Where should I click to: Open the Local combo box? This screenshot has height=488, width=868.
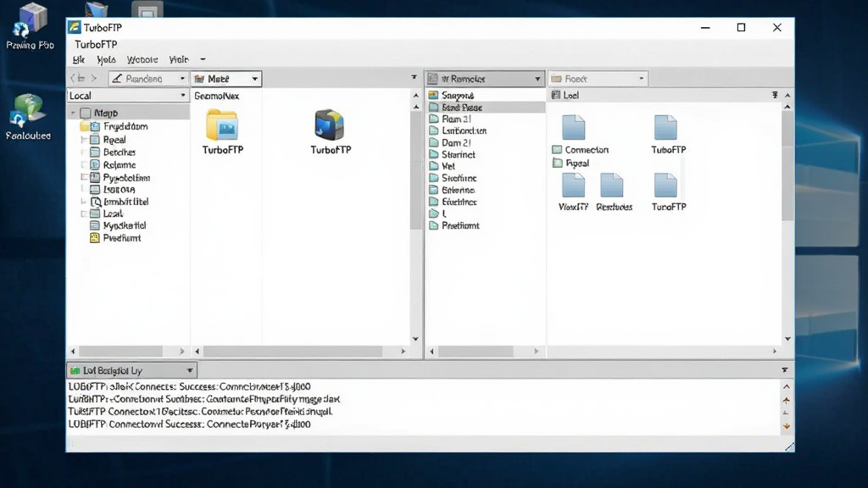[x=127, y=95]
